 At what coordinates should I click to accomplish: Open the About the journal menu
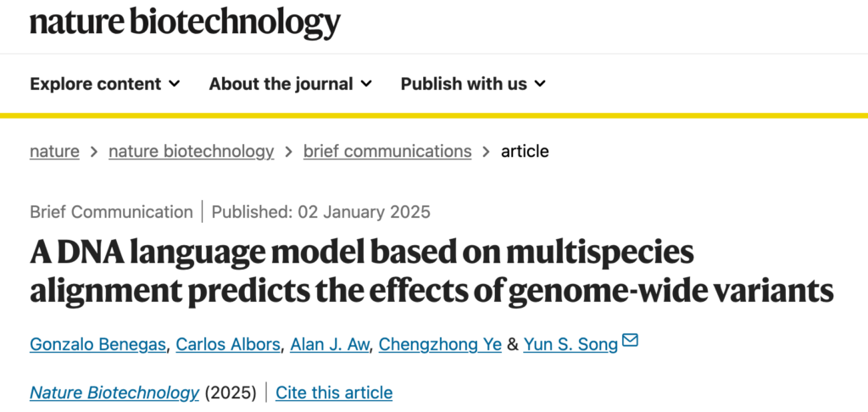pyautogui.click(x=291, y=84)
